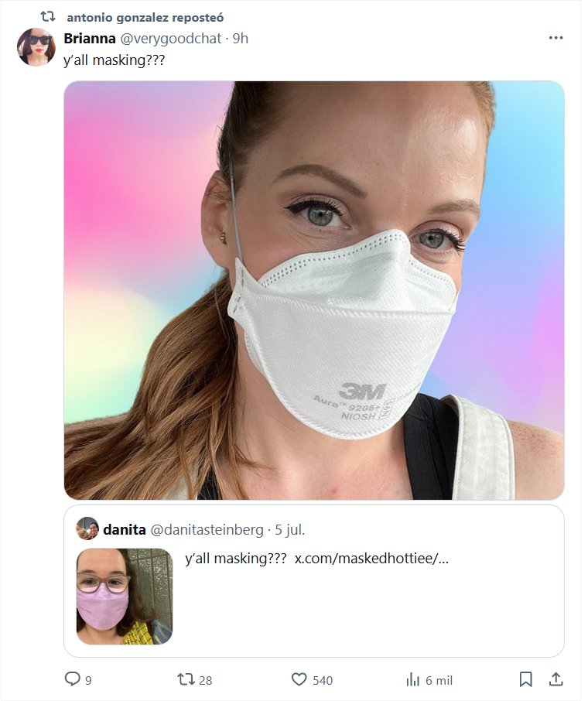The width and height of the screenshot is (588, 701).
Task: Open the large 3M mask selfie photo
Action: click(313, 290)
